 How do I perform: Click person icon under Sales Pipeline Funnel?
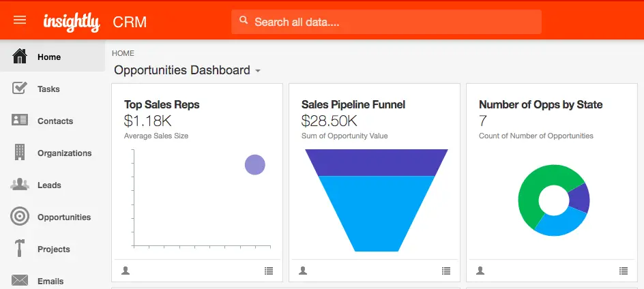(303, 271)
